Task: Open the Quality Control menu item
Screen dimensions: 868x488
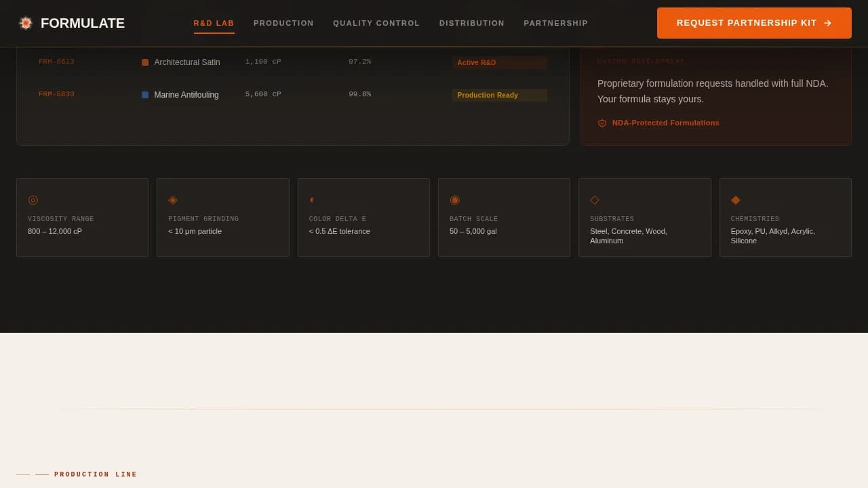Action: point(376,22)
